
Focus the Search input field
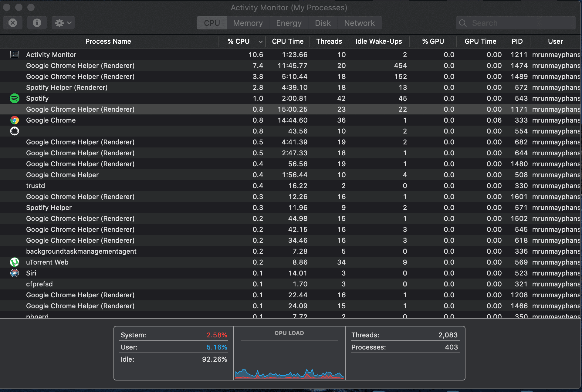(x=516, y=23)
